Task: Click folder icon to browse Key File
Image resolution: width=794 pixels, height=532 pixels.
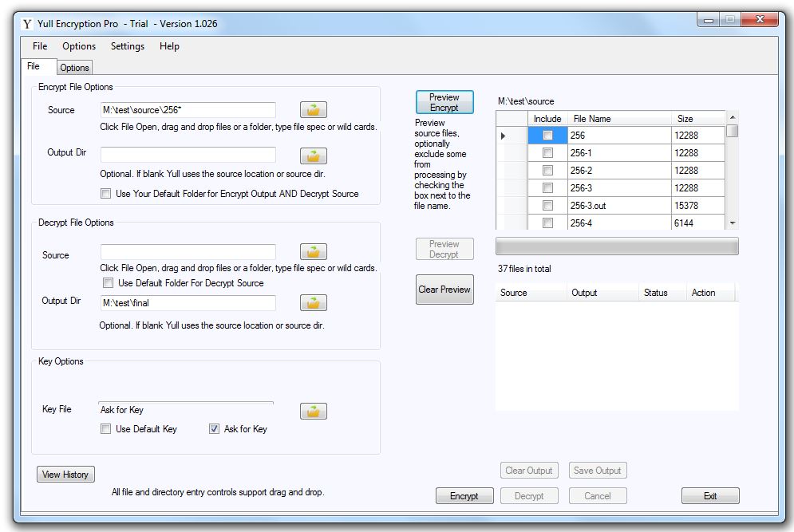Action: pos(314,412)
